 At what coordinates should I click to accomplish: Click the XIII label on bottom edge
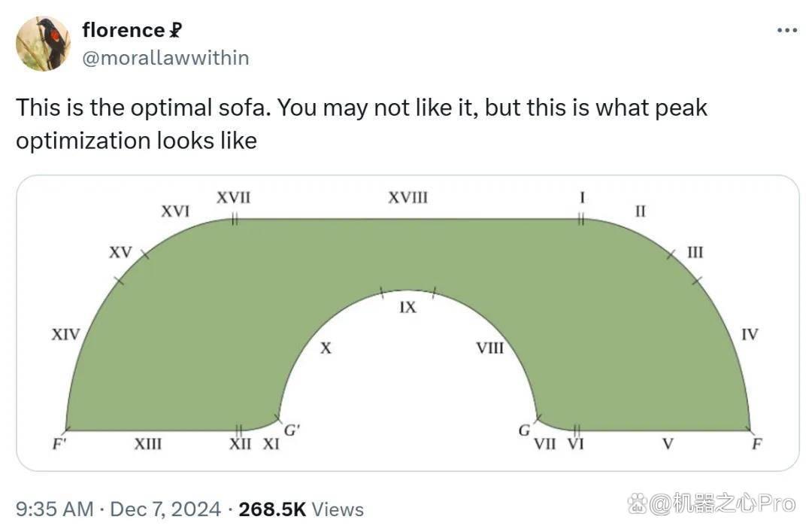pyautogui.click(x=148, y=445)
